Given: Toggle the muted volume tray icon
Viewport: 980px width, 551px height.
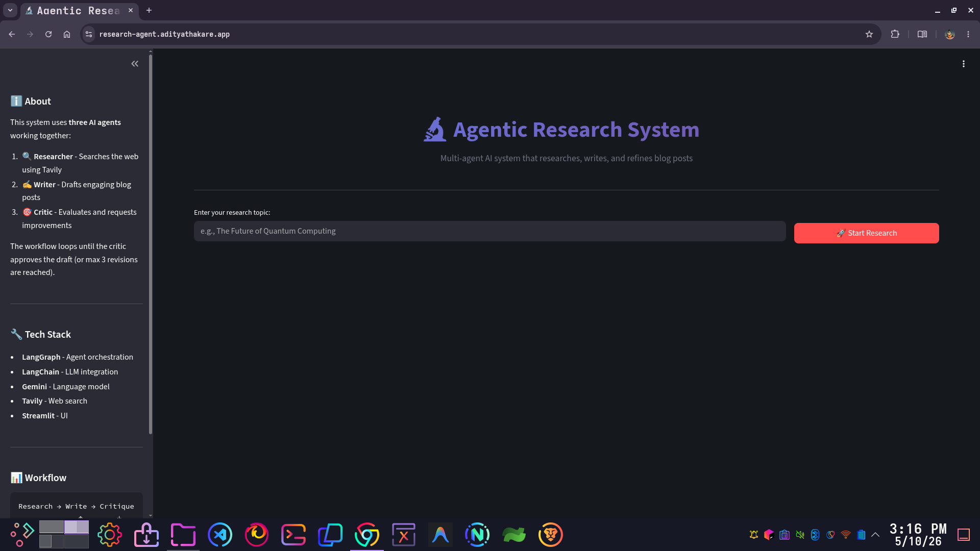Looking at the screenshot, I should [800, 535].
